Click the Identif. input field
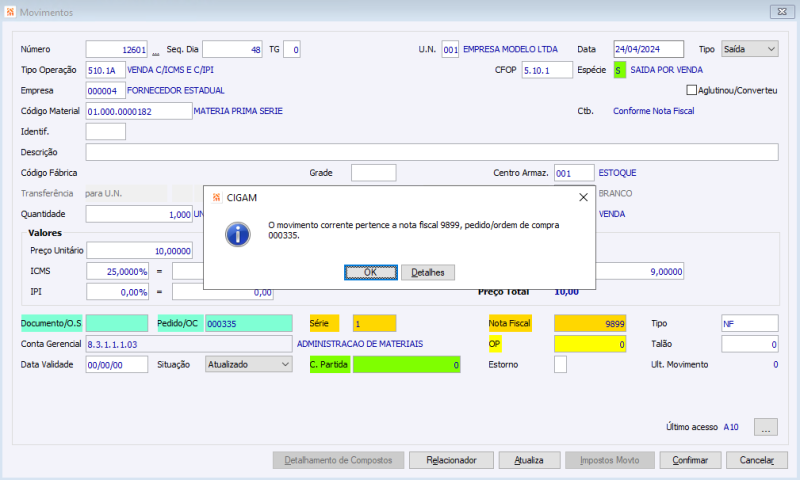The image size is (800, 480). point(106,132)
